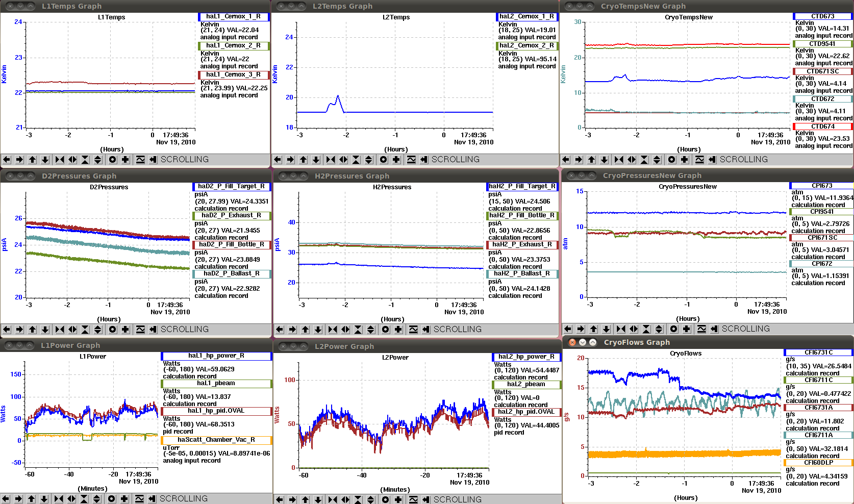Click the plus icon in D2Pressures Graph toolbar
The image size is (854, 504).
pyautogui.click(x=125, y=330)
